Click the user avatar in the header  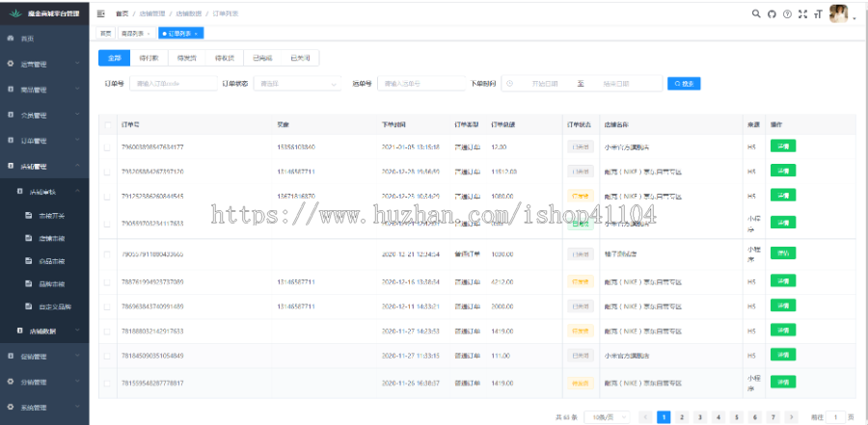(839, 14)
